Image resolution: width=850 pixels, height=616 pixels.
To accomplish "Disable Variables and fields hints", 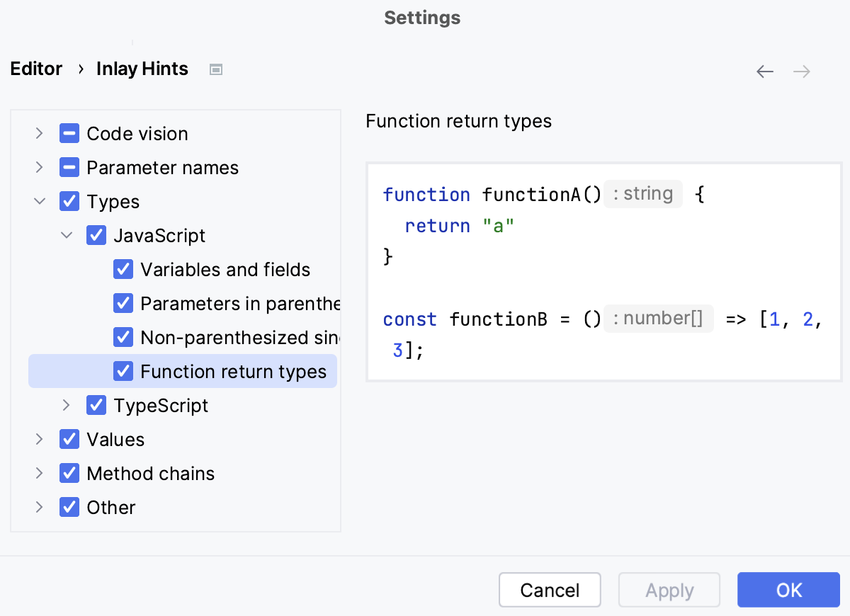I will [124, 269].
